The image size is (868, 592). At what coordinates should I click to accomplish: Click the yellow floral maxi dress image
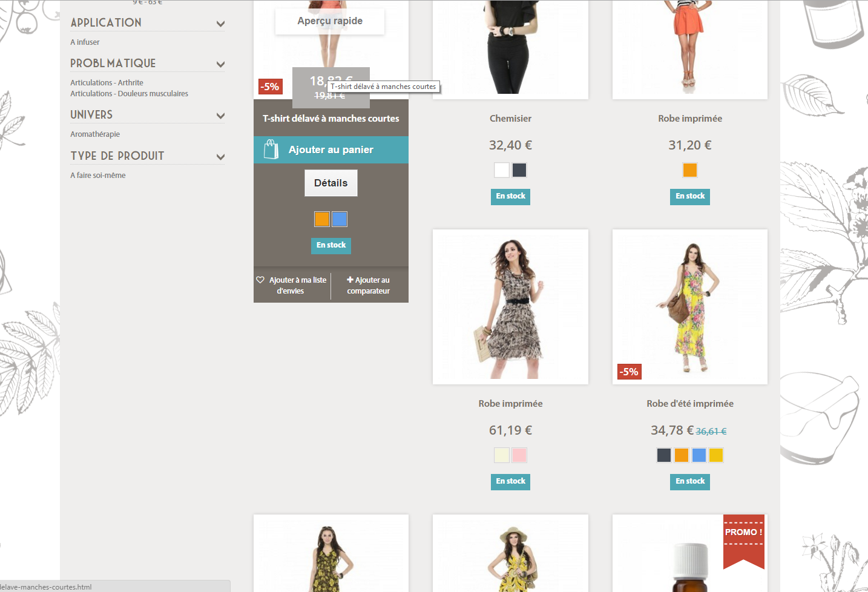click(x=690, y=307)
